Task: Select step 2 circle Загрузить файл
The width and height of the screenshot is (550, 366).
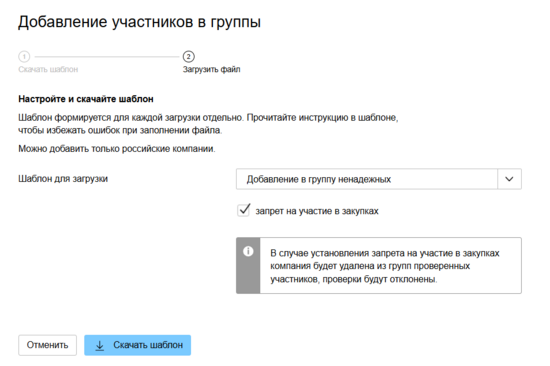Action: [188, 56]
